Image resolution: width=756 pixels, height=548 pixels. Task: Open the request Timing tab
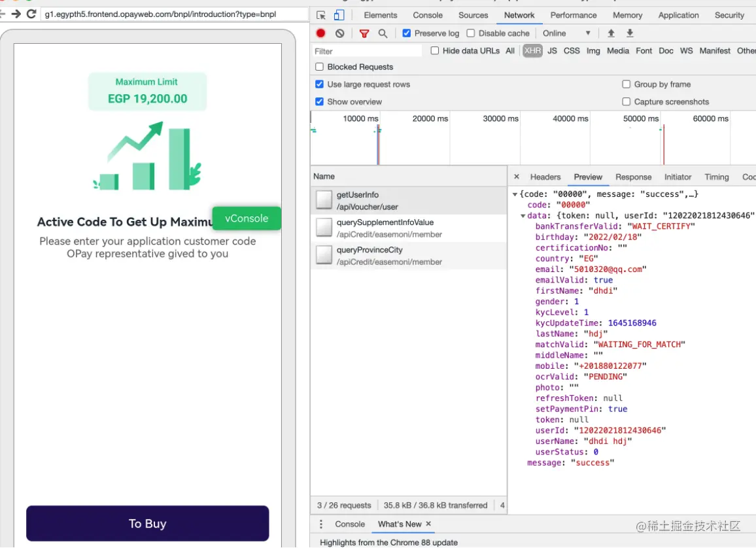click(x=717, y=177)
